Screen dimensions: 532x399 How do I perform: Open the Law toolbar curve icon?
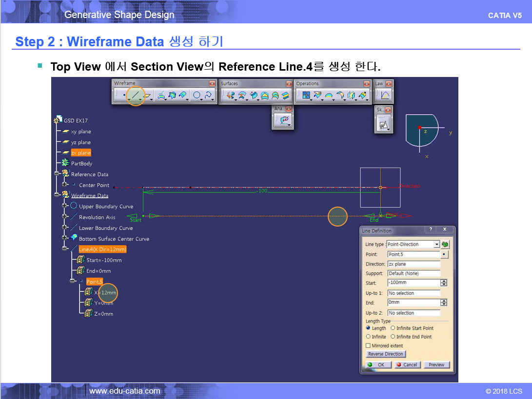pos(384,95)
